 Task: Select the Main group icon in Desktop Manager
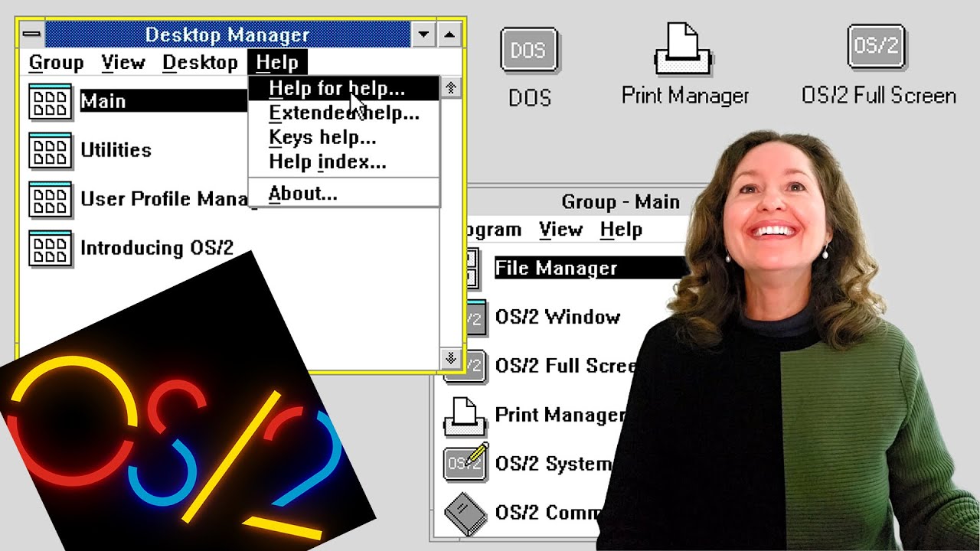click(50, 101)
